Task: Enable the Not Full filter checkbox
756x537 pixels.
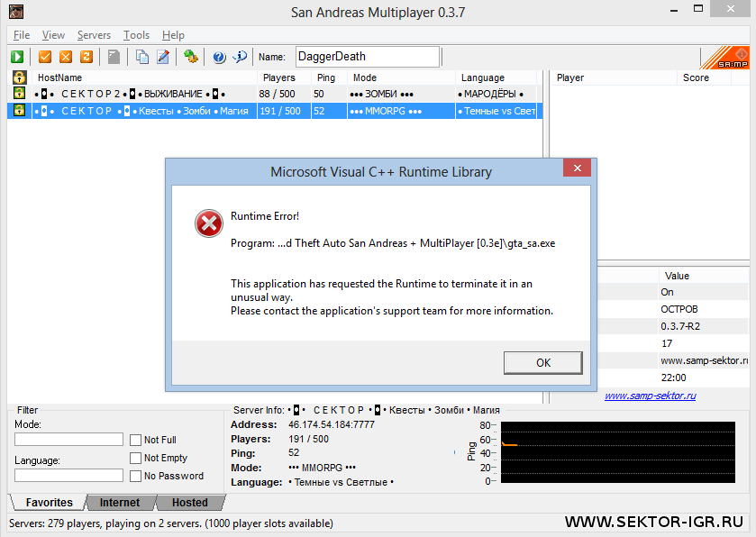Action: pyautogui.click(x=135, y=440)
